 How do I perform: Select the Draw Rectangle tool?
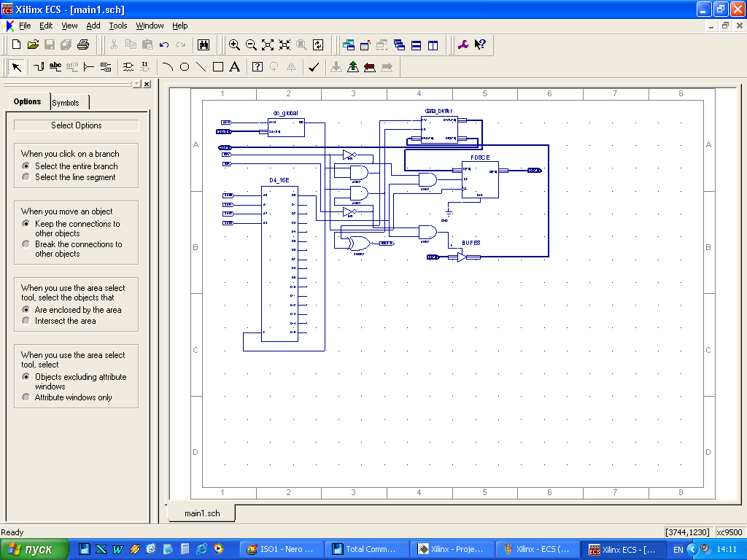(x=217, y=67)
